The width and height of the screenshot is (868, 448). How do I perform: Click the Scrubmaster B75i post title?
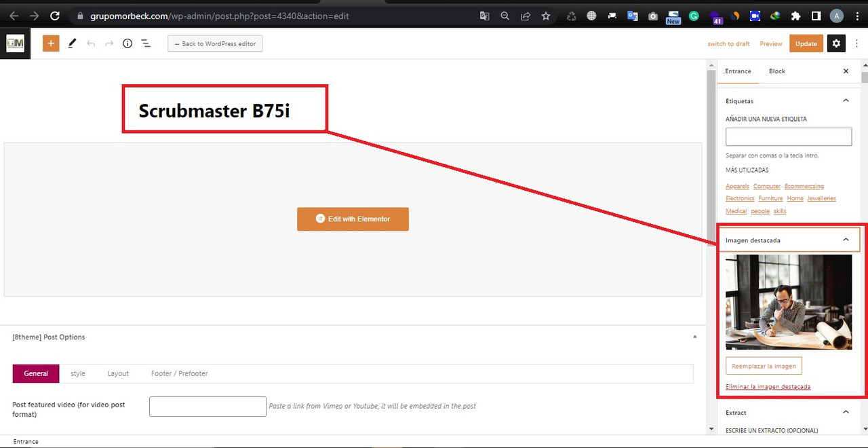pyautogui.click(x=214, y=111)
